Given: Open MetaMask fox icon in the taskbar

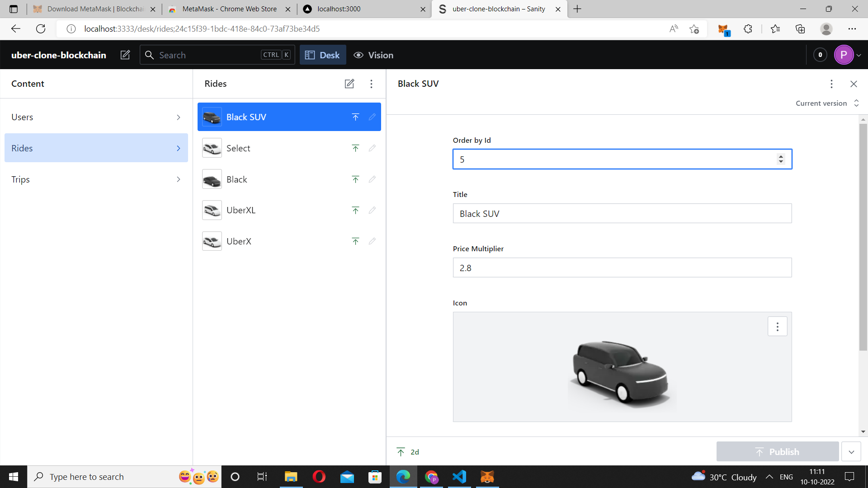Looking at the screenshot, I should [x=487, y=477].
